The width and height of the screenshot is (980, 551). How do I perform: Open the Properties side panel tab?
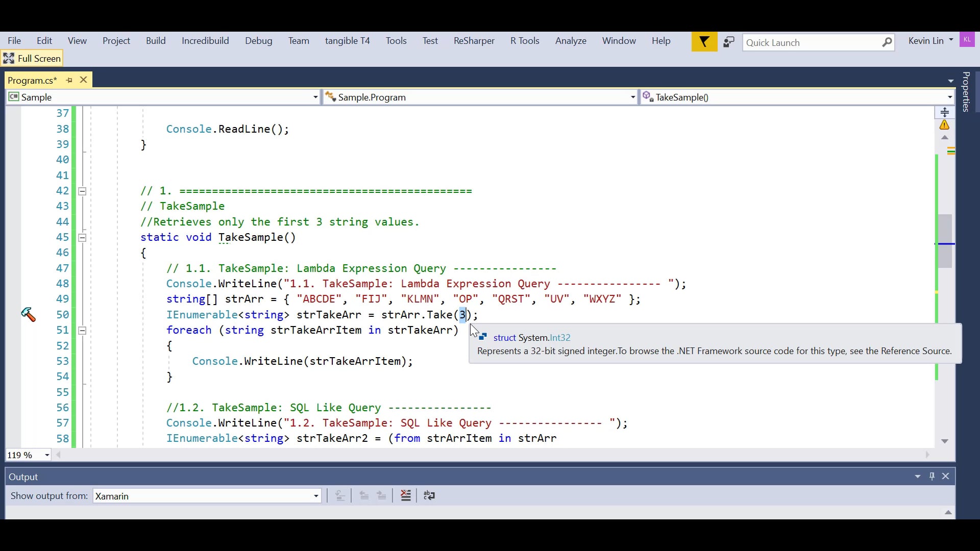point(966,92)
